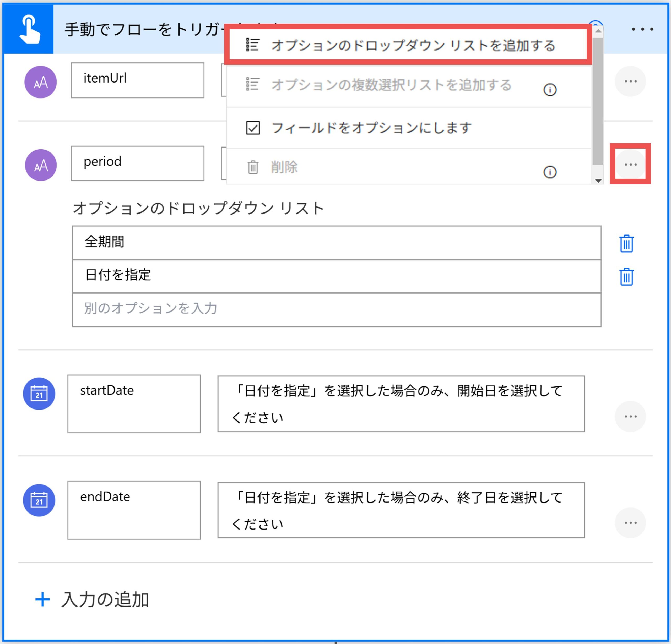Select 削除 in the popup menu
This screenshot has width=671, height=644.
(284, 167)
